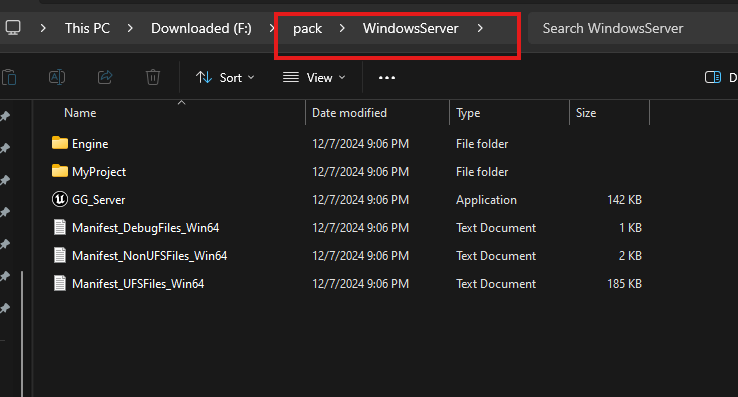
Task: Select the Engine folder icon
Action: [60, 143]
